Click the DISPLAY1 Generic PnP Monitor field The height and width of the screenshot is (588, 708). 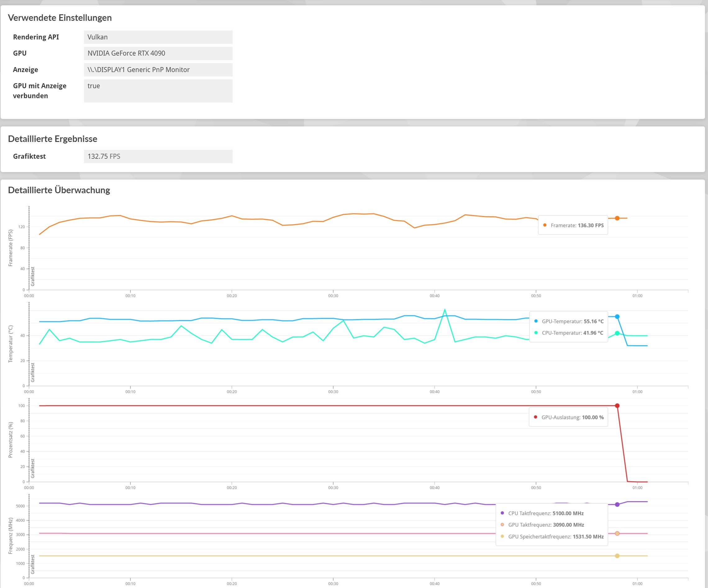158,70
